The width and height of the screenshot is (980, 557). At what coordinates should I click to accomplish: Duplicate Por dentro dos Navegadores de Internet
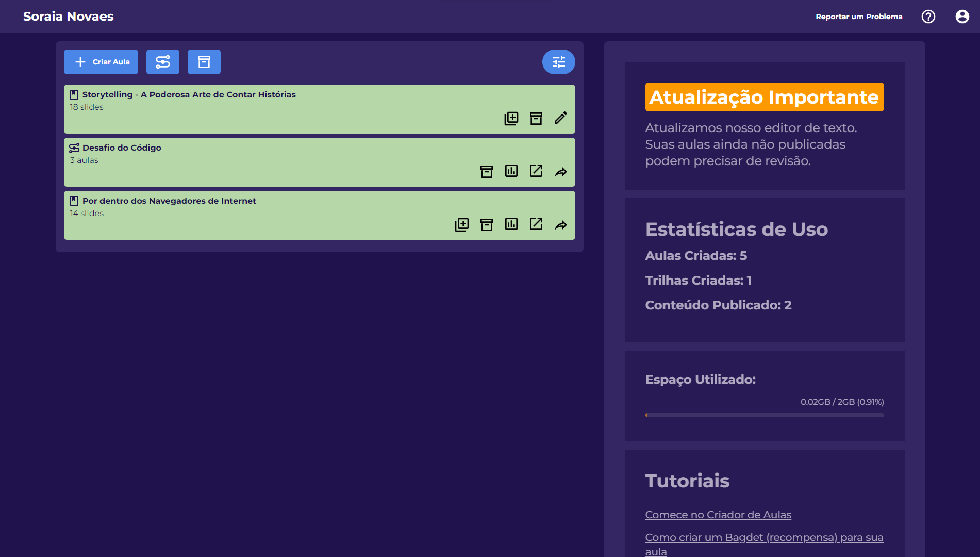[461, 224]
